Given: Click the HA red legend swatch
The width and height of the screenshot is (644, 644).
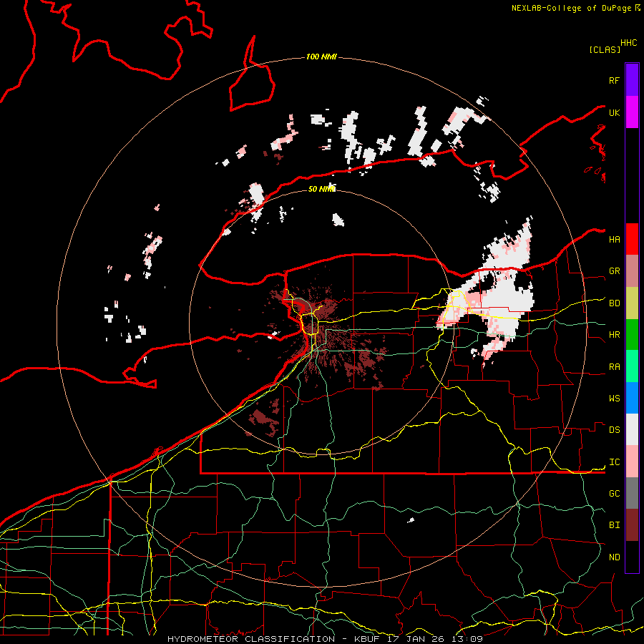Looking at the screenshot, I should 632,239.
